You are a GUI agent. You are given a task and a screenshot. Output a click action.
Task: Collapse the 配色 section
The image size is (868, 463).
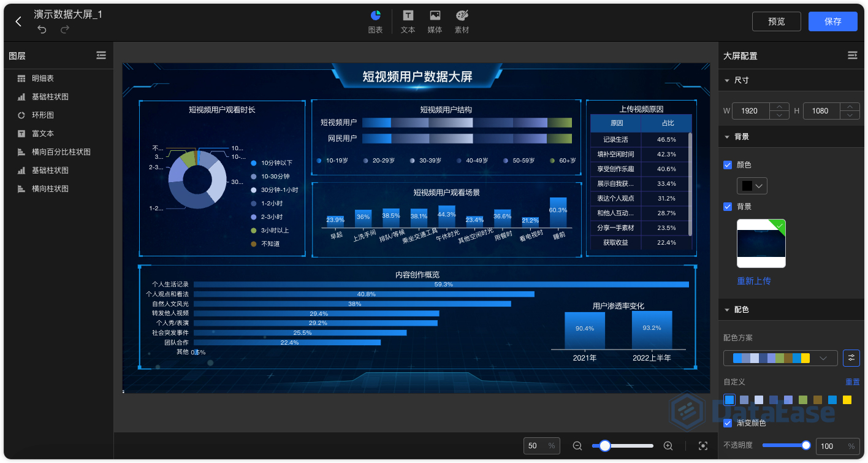point(727,310)
